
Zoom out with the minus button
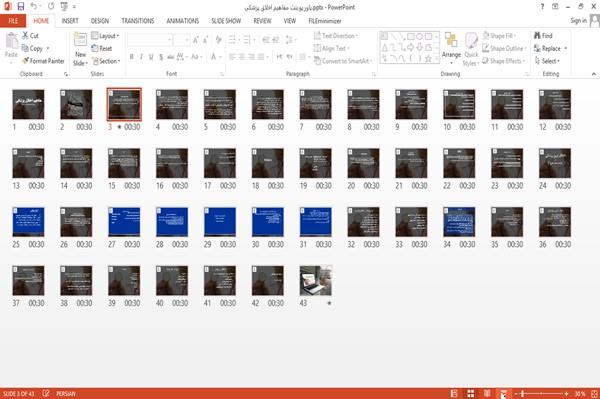[516, 394]
